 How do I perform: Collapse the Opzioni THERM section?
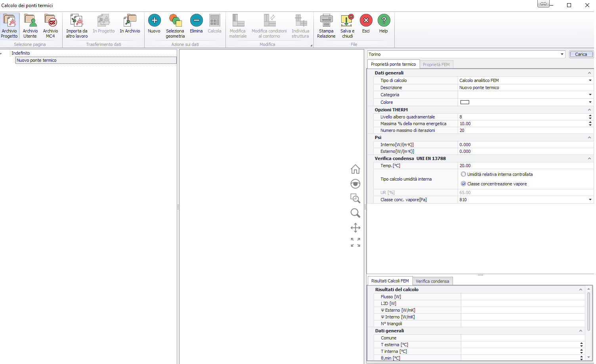[589, 110]
